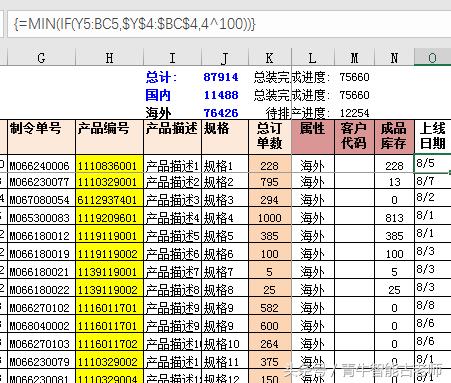
Task: Click the 成品库存 header cell
Action: click(x=394, y=137)
